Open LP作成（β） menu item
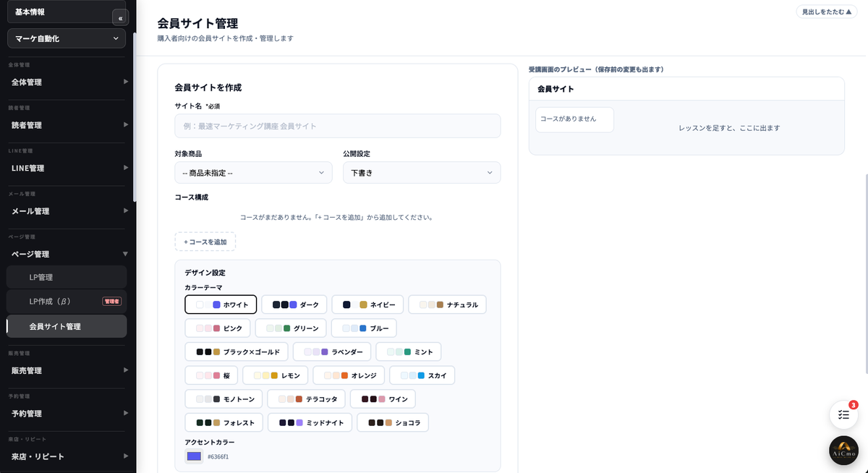This screenshot has width=868, height=473. [x=67, y=301]
